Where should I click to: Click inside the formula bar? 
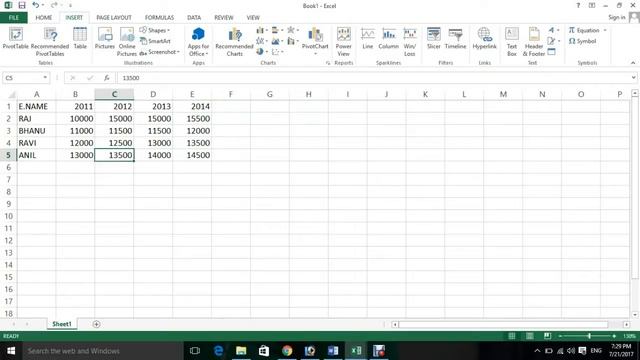[373, 78]
